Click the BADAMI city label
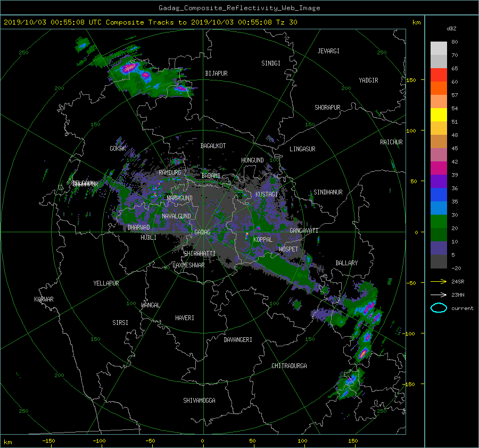 [211, 176]
